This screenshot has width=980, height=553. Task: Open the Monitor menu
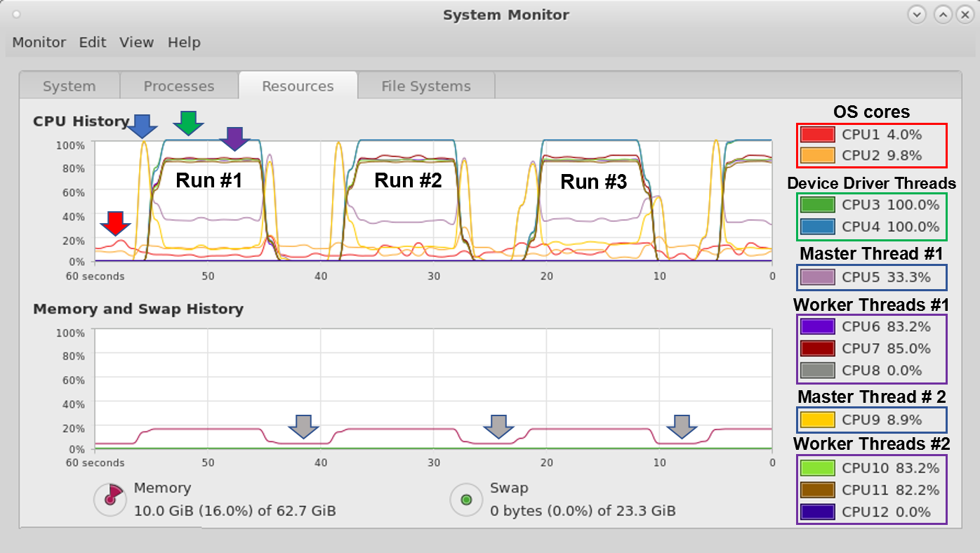pos(39,43)
